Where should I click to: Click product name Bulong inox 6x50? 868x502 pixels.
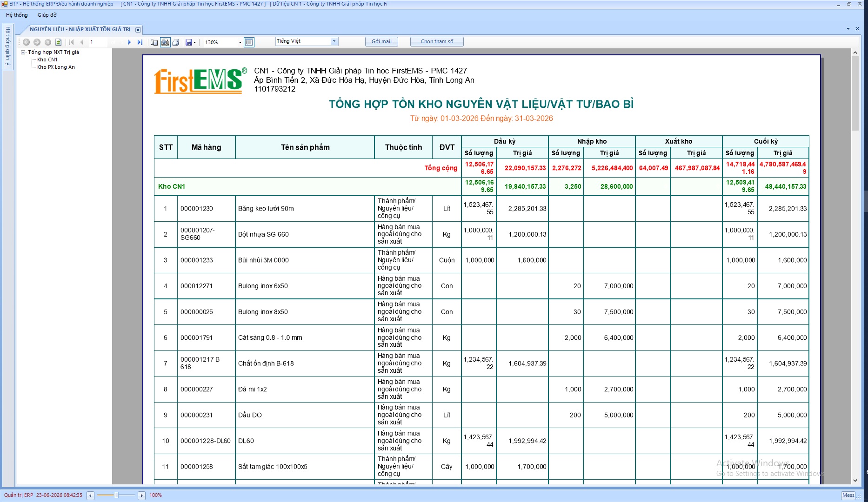pos(263,286)
